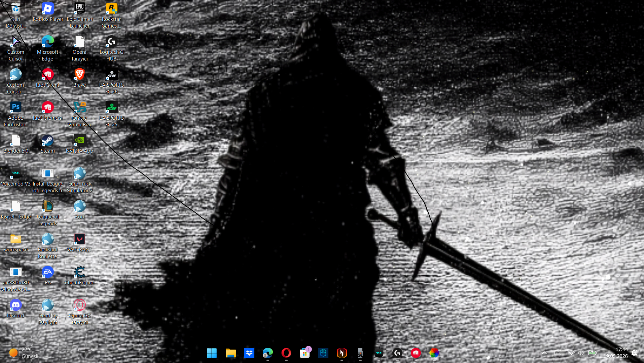This screenshot has height=363, width=644.
Task: Open the Epic Games Launcher desktop shortcut
Action: click(79, 15)
